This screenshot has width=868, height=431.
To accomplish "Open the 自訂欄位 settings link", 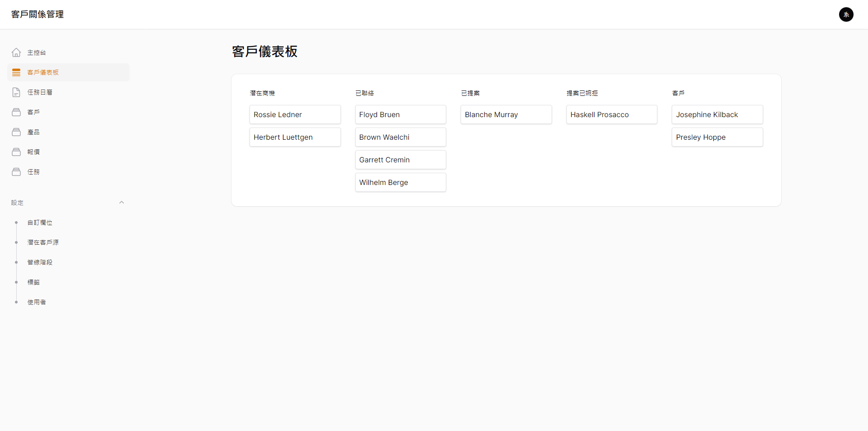I will click(x=40, y=222).
